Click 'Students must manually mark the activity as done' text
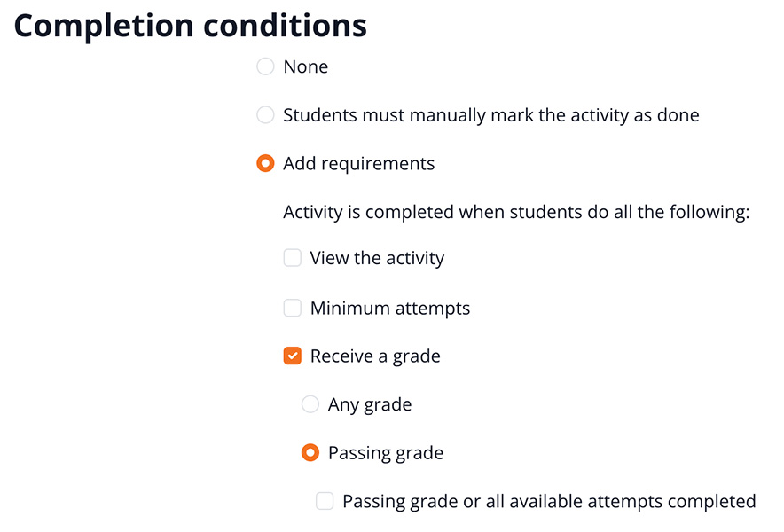The height and width of the screenshot is (532, 784). [x=490, y=115]
